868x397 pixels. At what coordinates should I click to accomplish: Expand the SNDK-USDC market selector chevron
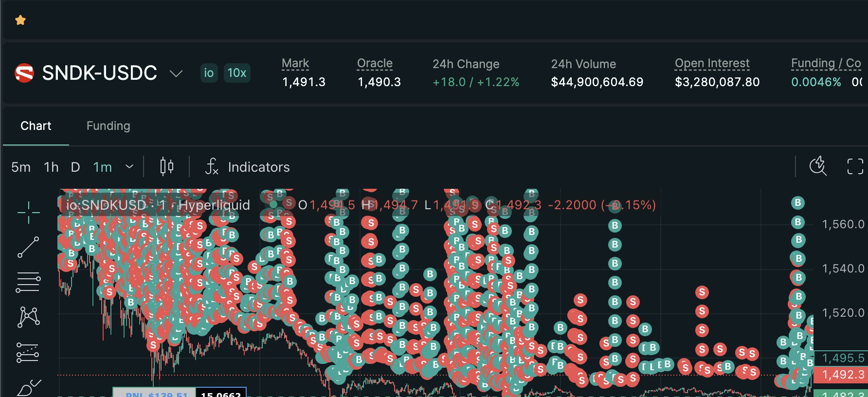176,73
